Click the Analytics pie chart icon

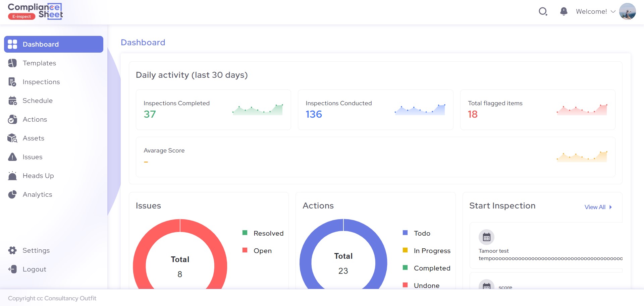click(x=12, y=194)
